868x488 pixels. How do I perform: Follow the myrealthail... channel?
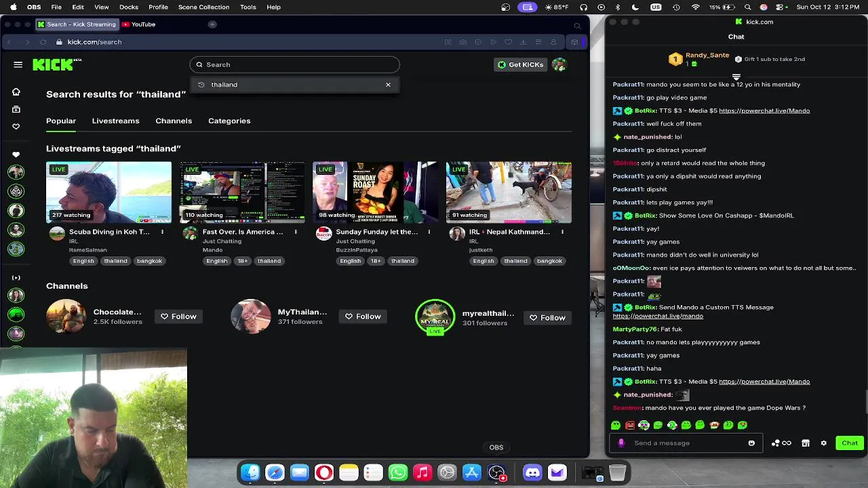547,318
